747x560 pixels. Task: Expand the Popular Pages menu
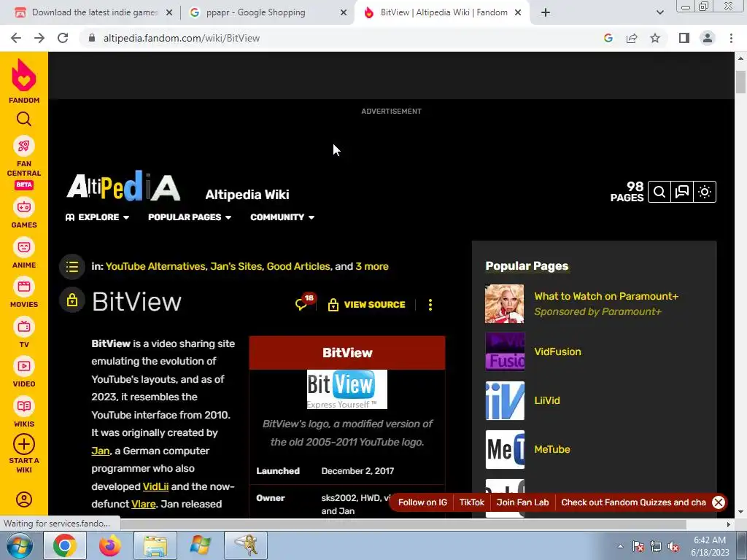tap(190, 217)
